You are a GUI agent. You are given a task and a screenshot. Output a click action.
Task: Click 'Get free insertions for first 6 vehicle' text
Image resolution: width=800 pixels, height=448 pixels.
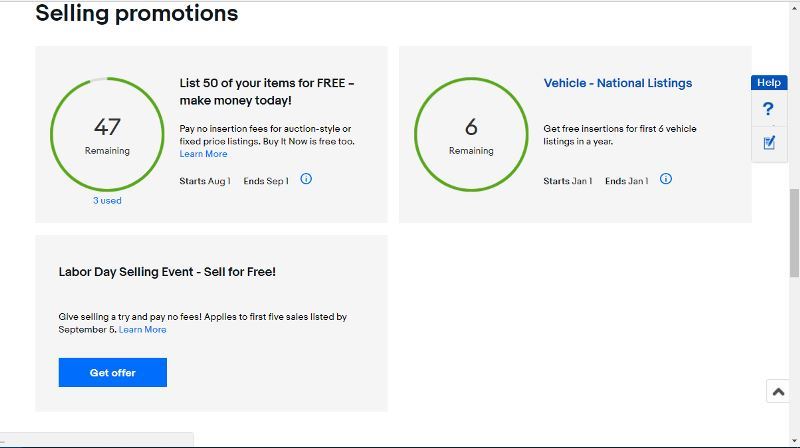click(x=619, y=135)
